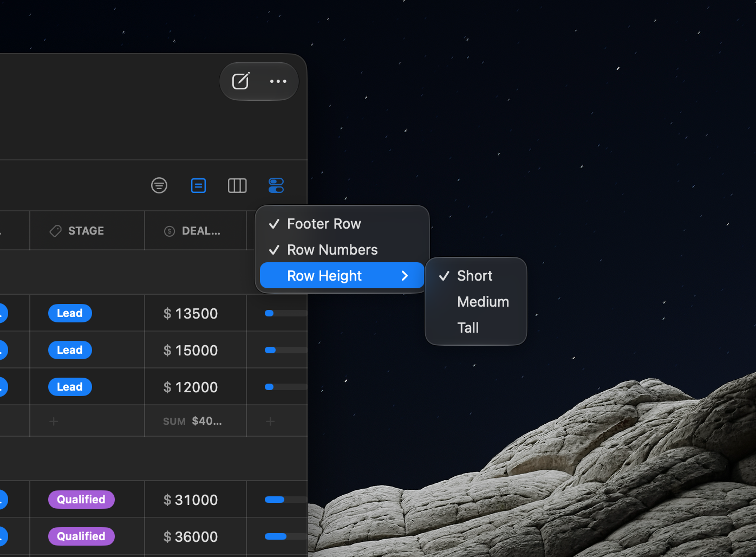The image size is (756, 557).
Task: Click the $ 15000 deal cell
Action: coord(195,350)
